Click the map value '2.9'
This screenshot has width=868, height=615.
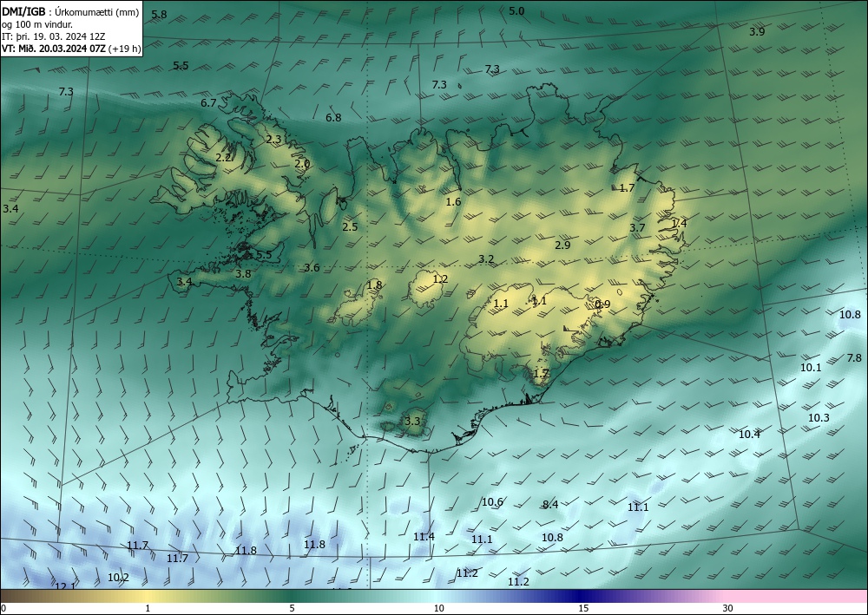click(x=562, y=245)
